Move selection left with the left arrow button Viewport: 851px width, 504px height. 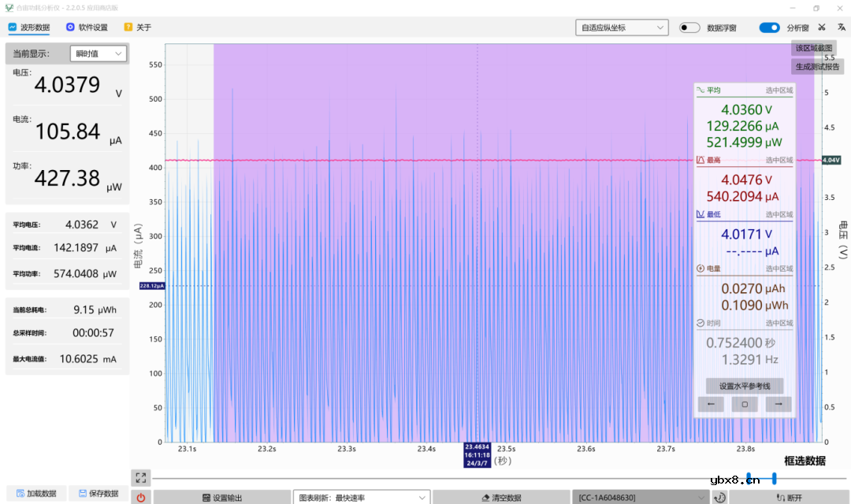click(711, 404)
